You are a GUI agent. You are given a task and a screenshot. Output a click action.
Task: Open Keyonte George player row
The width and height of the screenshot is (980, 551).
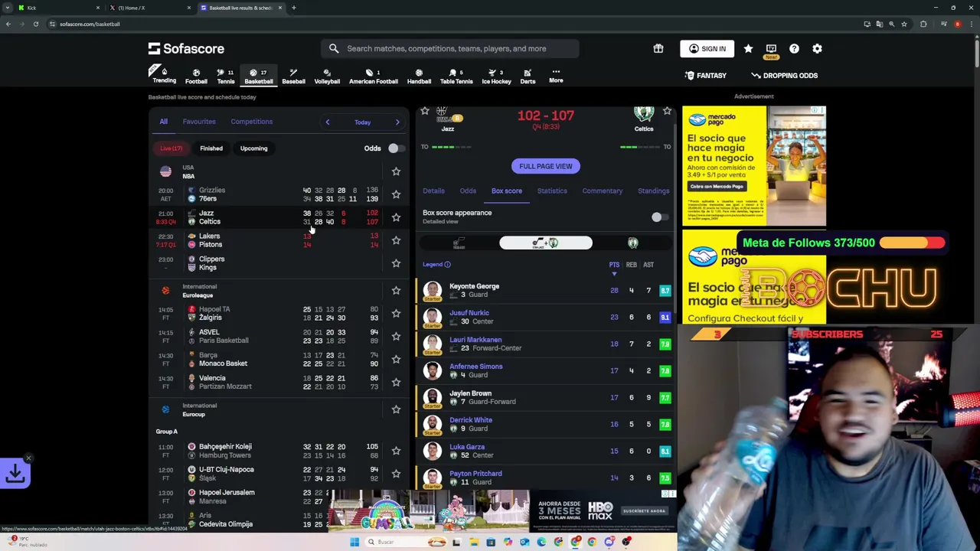[x=546, y=291]
